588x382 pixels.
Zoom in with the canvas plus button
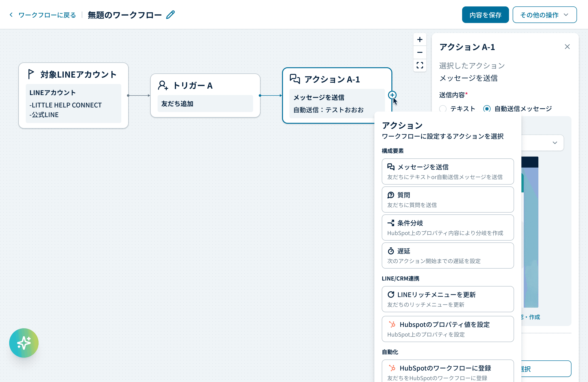[x=419, y=39]
